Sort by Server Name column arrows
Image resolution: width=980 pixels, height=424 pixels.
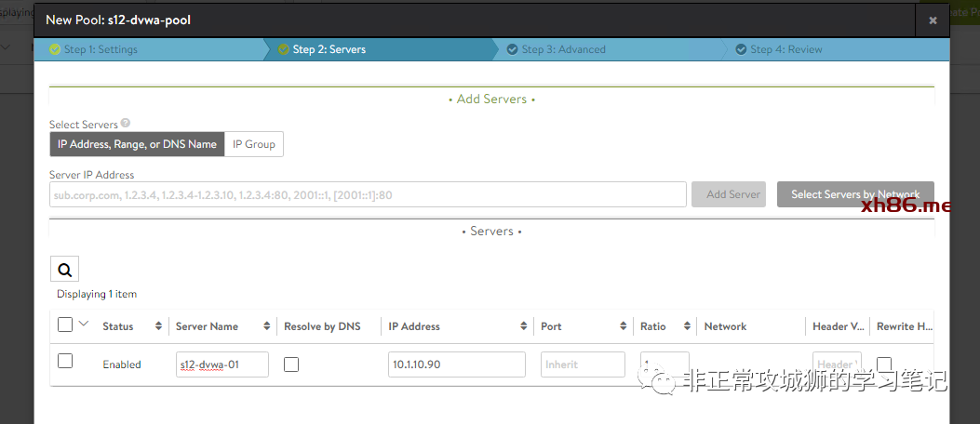tap(267, 326)
